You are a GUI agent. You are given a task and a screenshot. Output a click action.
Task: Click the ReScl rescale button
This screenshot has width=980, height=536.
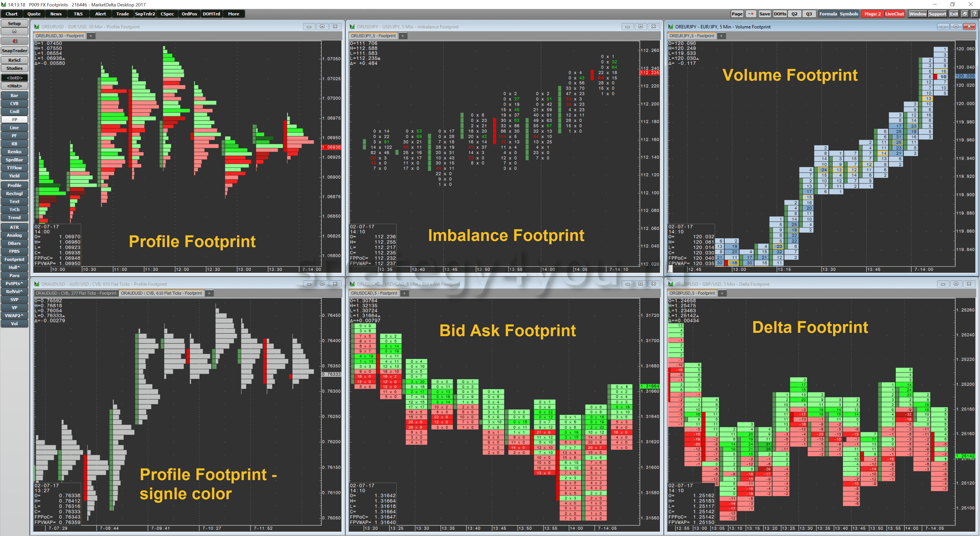(15, 60)
